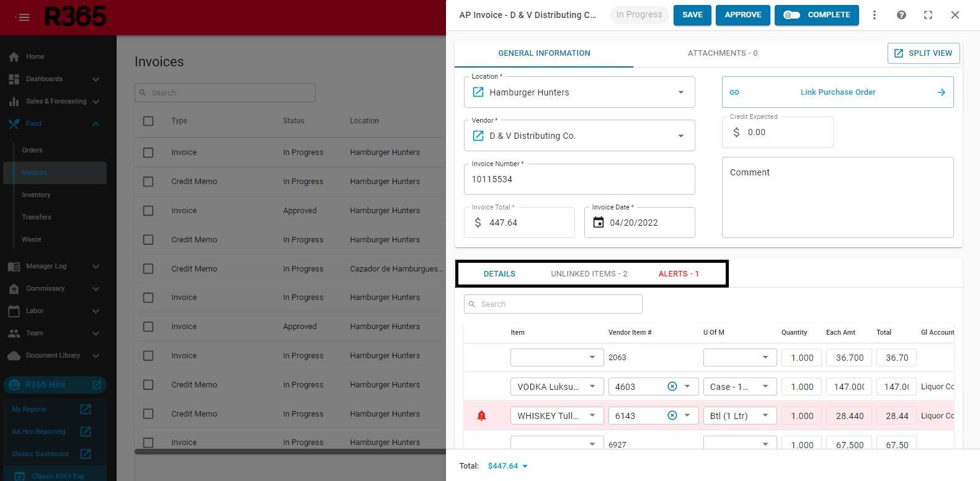
Task: Check the first Approved Invoice row checkbox
Action: pos(148,211)
